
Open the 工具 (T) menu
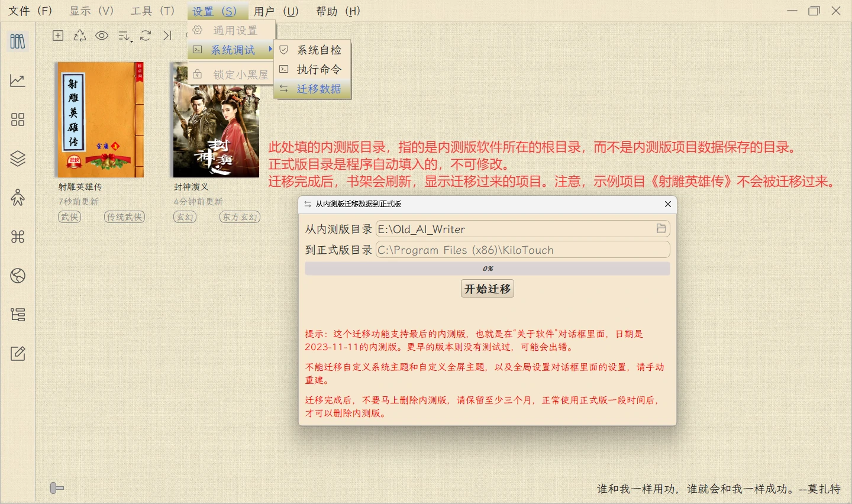[153, 11]
